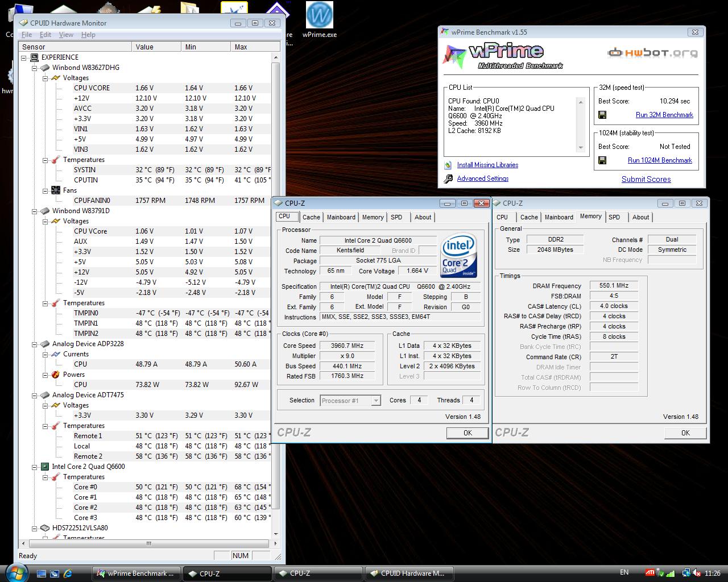Click the EN language indicator in taskbar
The height and width of the screenshot is (582, 728).
tap(624, 572)
